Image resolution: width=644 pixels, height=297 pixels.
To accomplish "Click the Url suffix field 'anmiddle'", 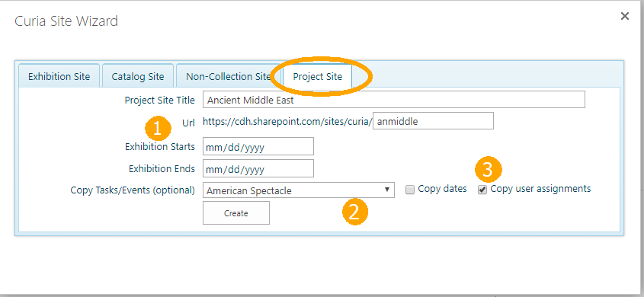I will [x=433, y=121].
